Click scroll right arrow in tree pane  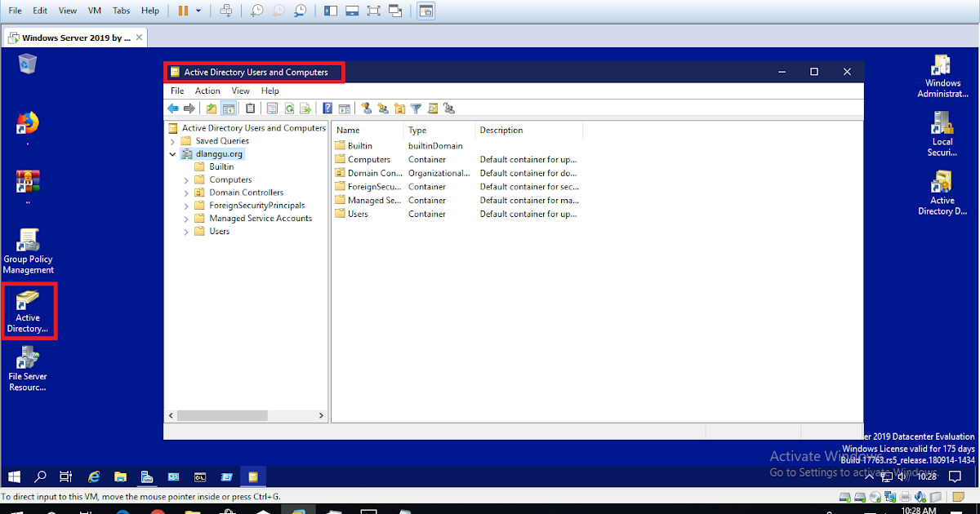[322, 415]
